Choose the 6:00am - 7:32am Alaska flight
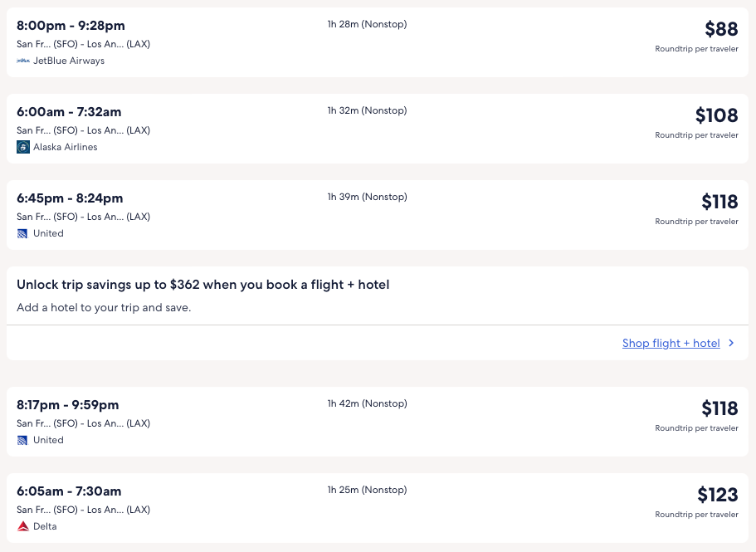Screen dimensions: 756x552 point(69,112)
